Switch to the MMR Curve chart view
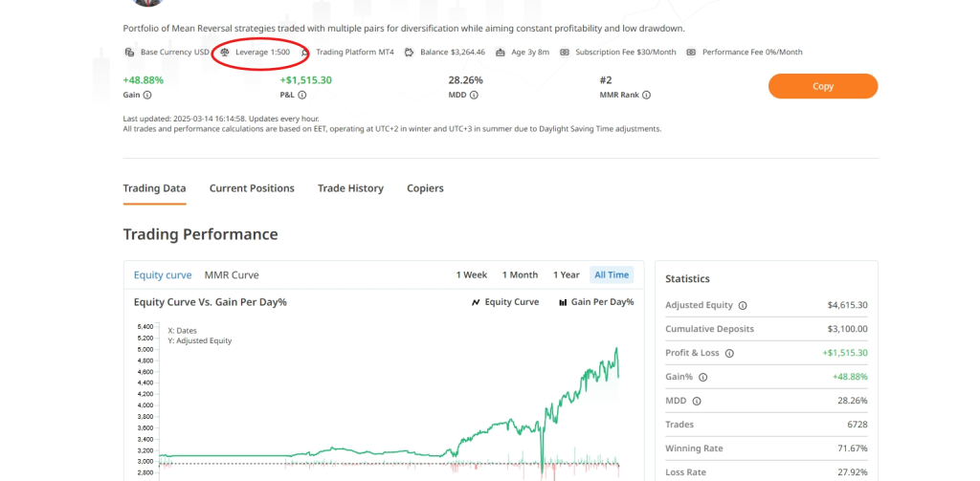The height and width of the screenshot is (481, 980). (x=232, y=274)
